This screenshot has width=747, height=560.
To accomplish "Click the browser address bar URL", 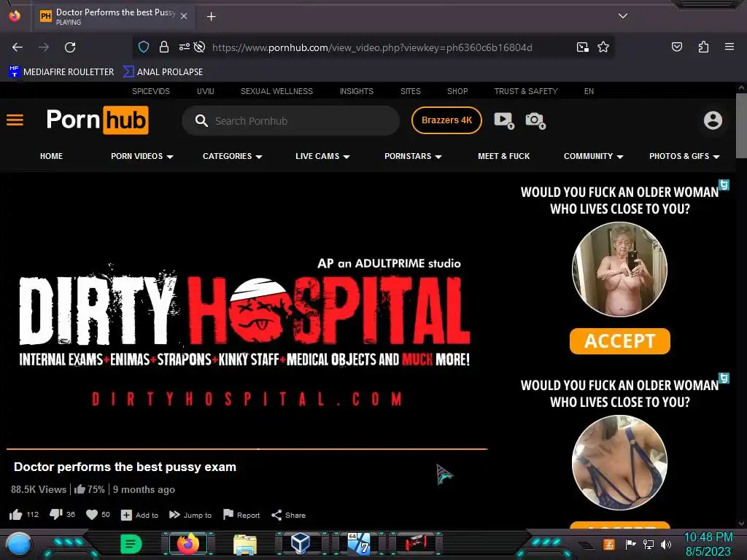I will pos(372,47).
